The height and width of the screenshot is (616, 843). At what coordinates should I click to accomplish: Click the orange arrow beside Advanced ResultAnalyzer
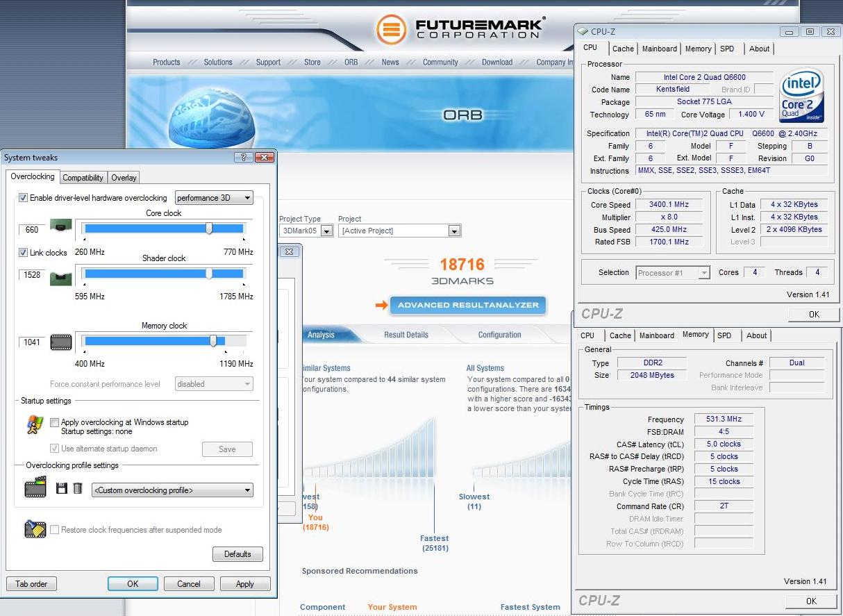[381, 305]
